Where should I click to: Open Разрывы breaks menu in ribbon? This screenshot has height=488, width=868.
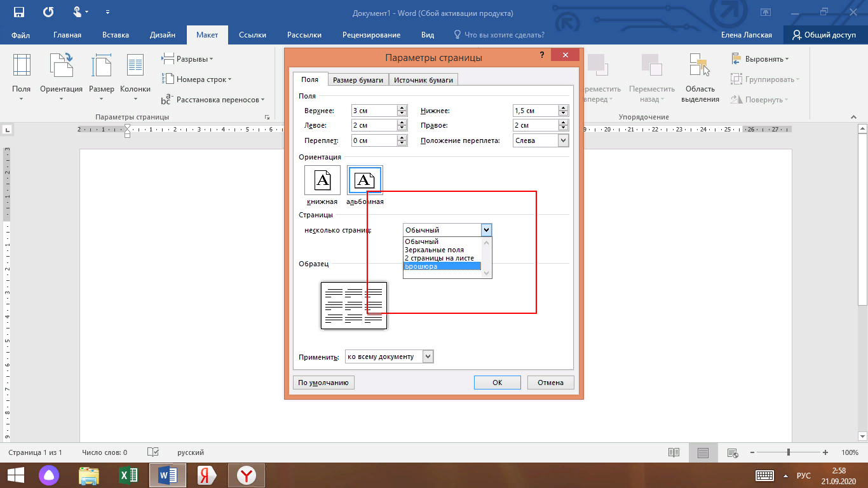point(187,59)
